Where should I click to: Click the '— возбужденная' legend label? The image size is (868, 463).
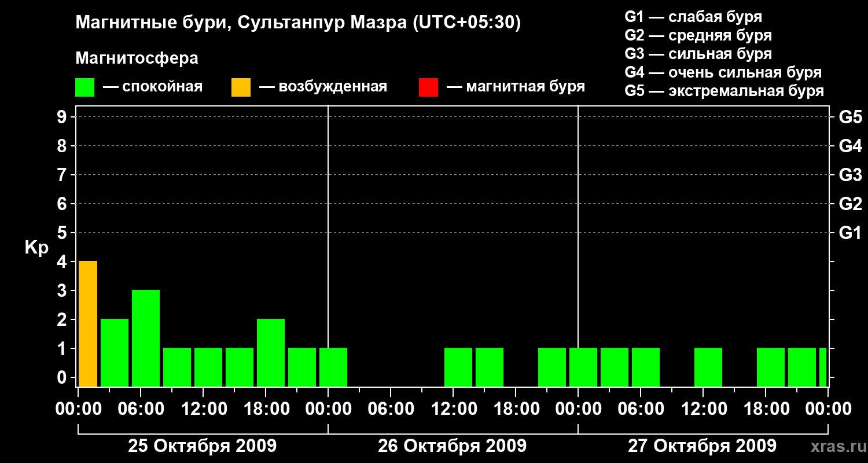323,87
